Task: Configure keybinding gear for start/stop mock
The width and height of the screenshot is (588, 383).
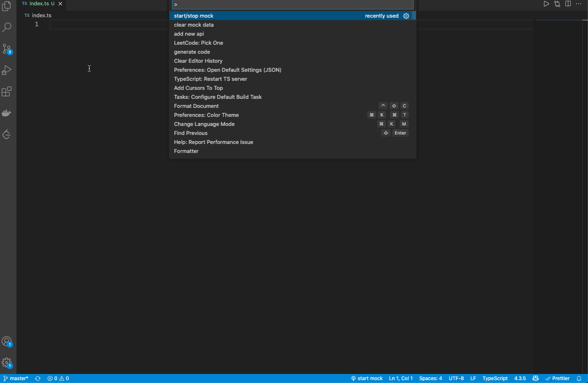Action: click(x=406, y=16)
